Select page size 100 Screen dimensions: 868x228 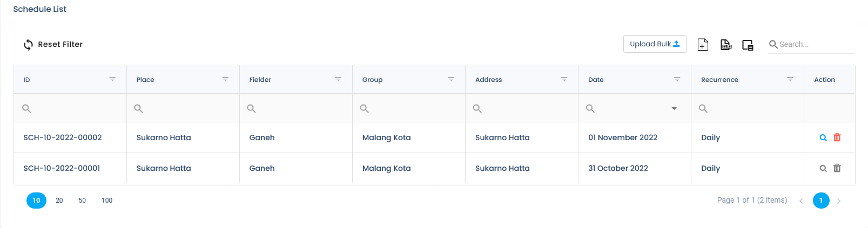pos(107,201)
